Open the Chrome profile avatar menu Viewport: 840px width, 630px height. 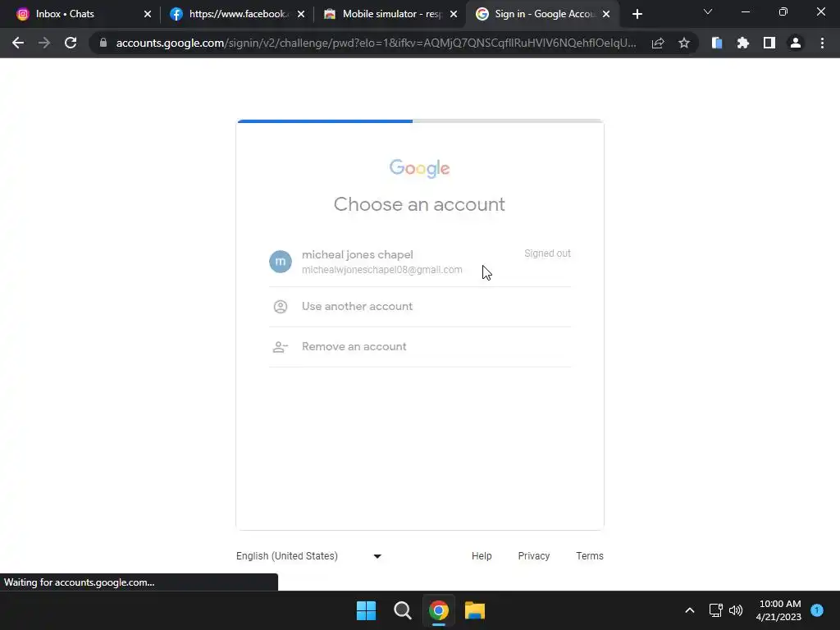click(796, 43)
